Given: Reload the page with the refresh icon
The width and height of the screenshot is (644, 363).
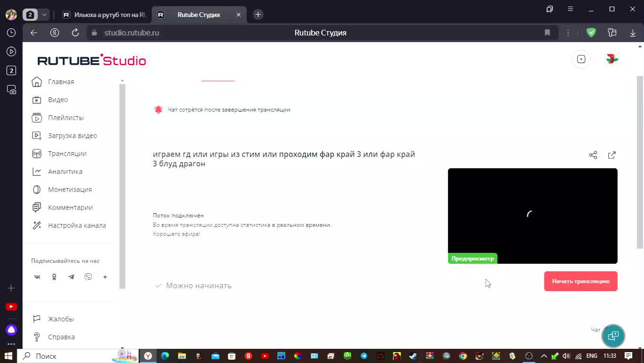Looking at the screenshot, I should (75, 33).
